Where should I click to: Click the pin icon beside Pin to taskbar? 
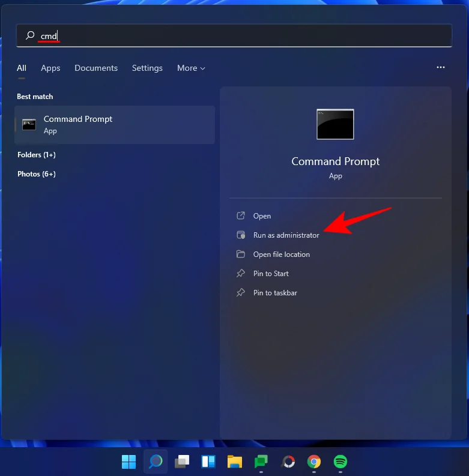[x=241, y=292]
